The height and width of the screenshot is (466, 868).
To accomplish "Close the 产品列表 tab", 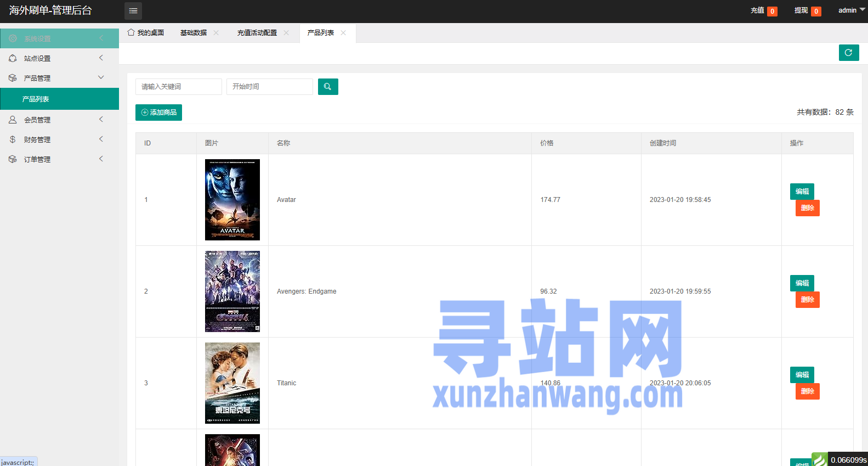I will coord(343,33).
